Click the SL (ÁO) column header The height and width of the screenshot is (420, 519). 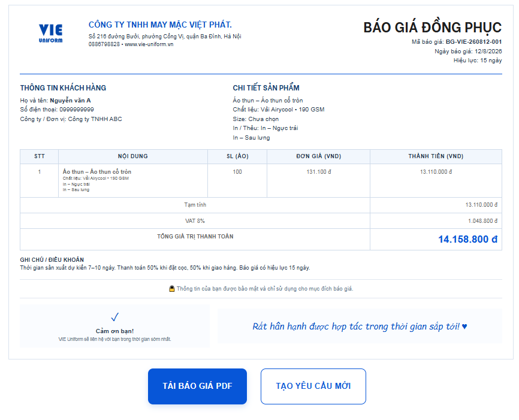[x=237, y=156]
